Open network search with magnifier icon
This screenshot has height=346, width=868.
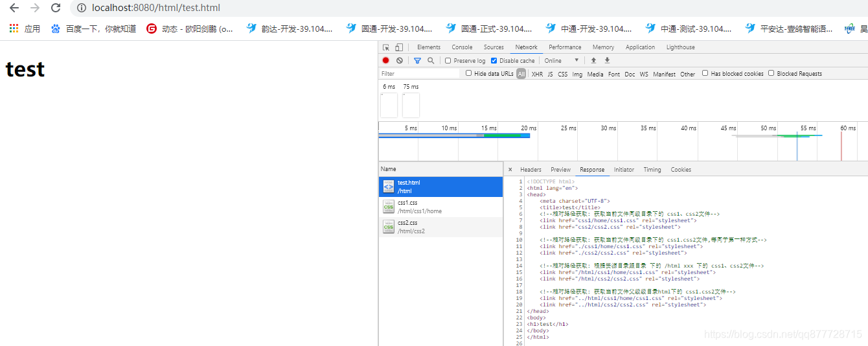pos(431,60)
